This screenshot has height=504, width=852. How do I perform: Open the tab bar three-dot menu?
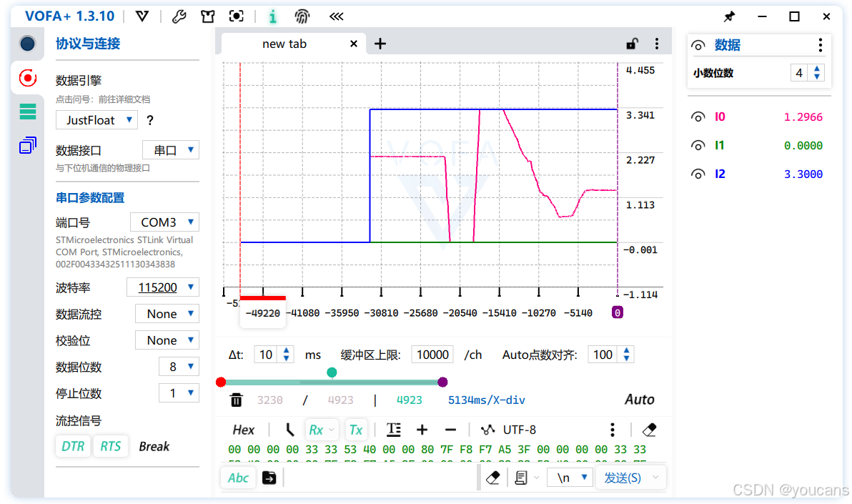click(x=657, y=44)
